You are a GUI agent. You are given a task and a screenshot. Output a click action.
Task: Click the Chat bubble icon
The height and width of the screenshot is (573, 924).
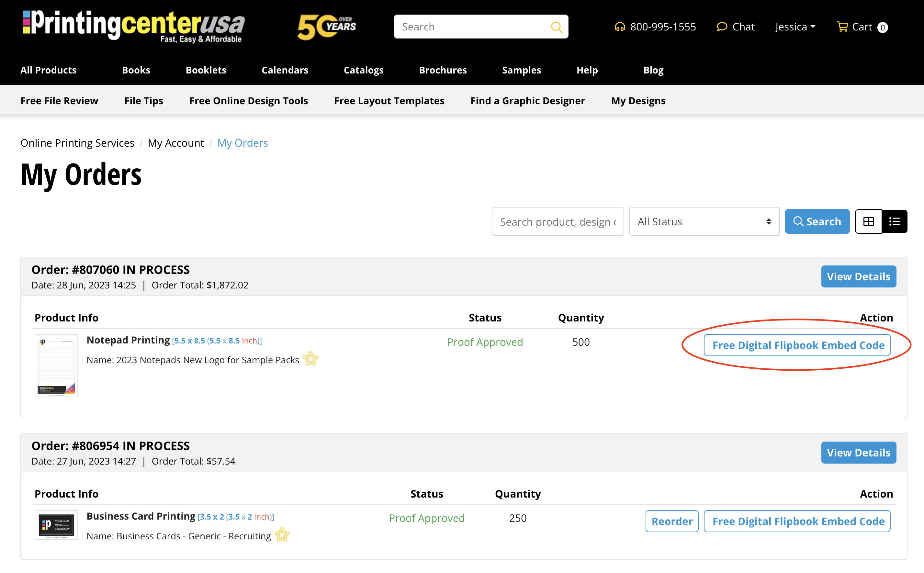pyautogui.click(x=722, y=27)
